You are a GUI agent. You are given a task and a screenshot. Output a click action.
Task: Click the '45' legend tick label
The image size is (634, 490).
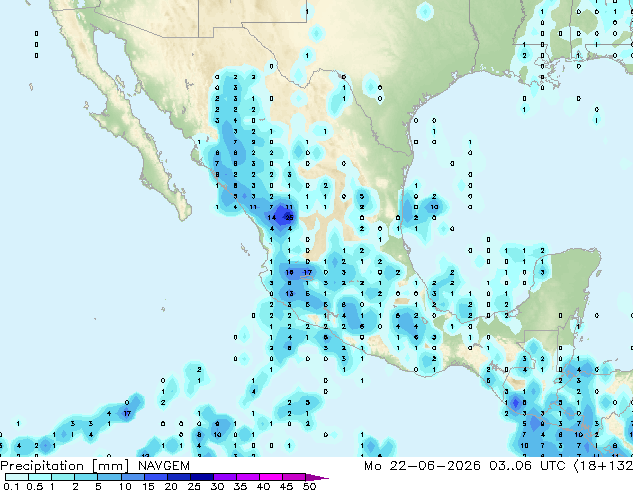tap(286, 486)
